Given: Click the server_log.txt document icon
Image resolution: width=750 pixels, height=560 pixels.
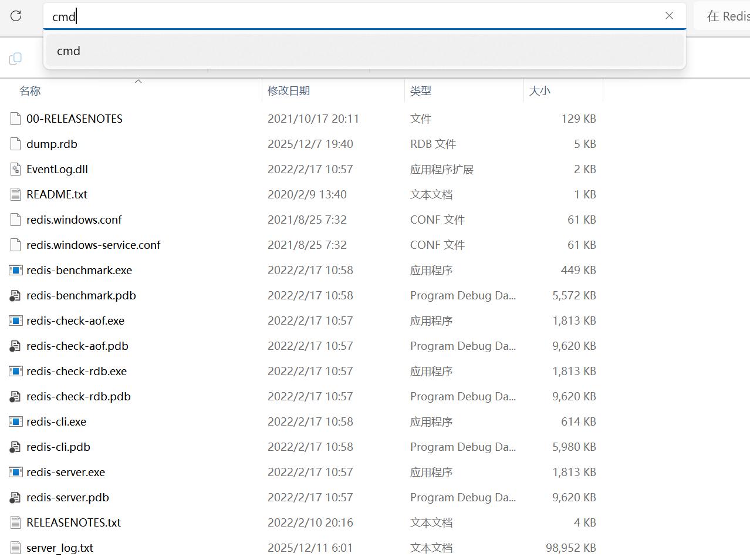Looking at the screenshot, I should pyautogui.click(x=16, y=548).
